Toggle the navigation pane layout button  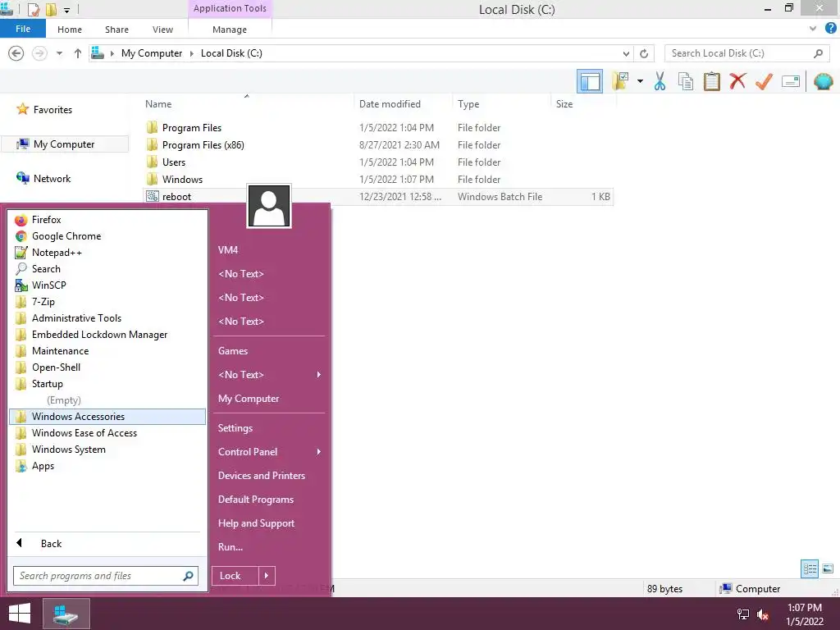coord(590,81)
